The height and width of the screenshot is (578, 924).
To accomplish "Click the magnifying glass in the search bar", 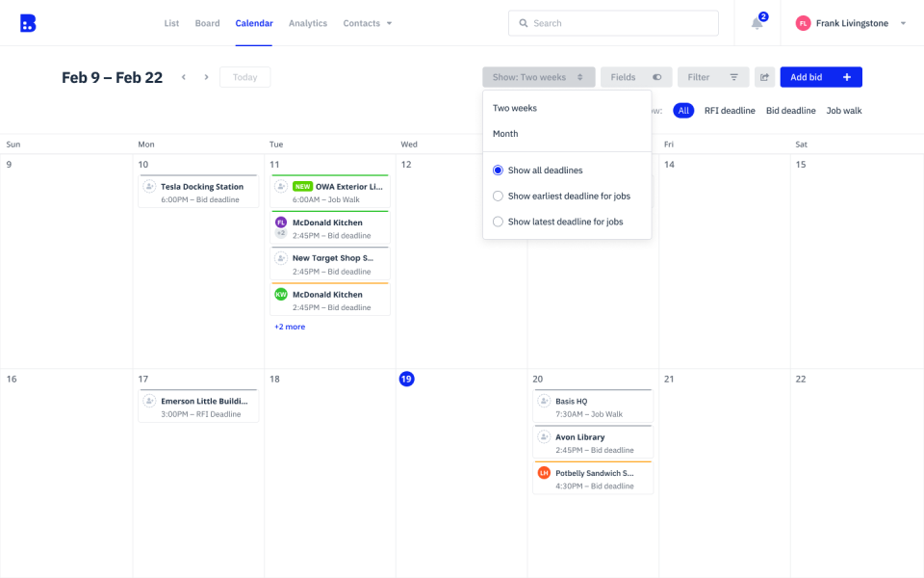I will pos(523,22).
